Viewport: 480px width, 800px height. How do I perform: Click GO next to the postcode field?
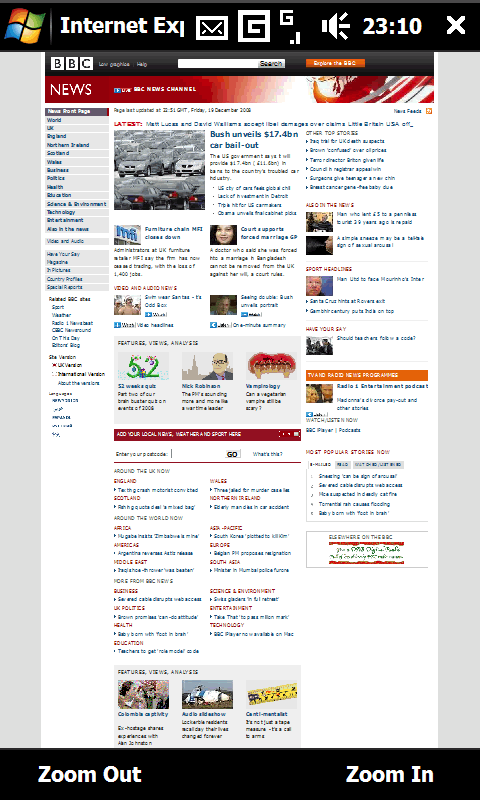coord(232,454)
